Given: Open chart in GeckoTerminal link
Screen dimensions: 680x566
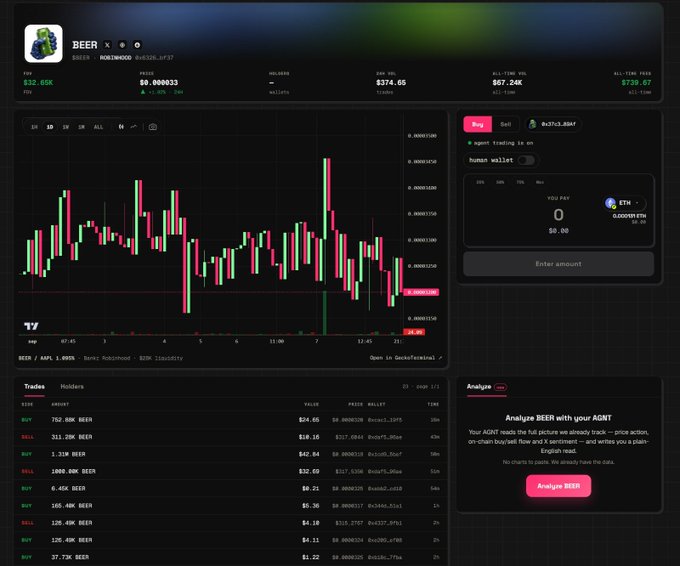Looking at the screenshot, I should (405, 358).
